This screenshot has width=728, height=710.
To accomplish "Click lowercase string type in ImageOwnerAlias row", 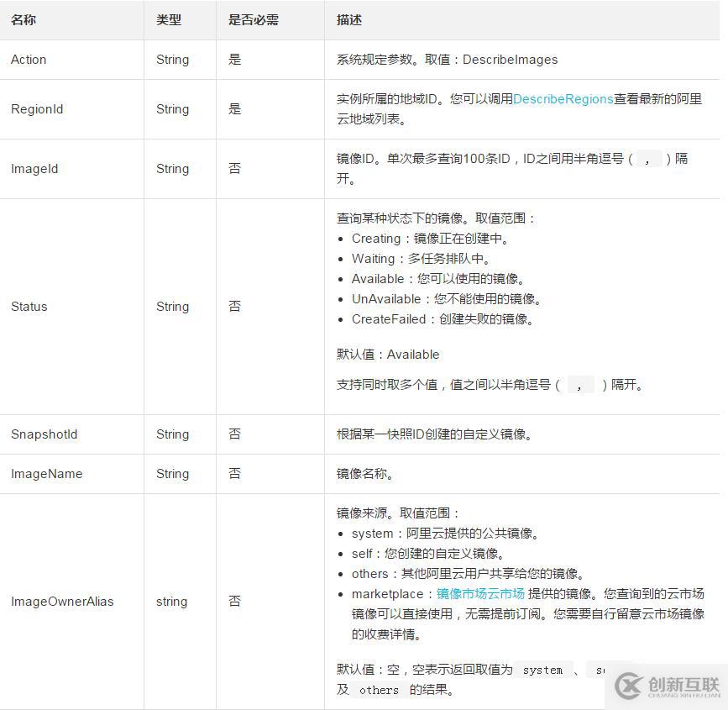I will point(172,602).
